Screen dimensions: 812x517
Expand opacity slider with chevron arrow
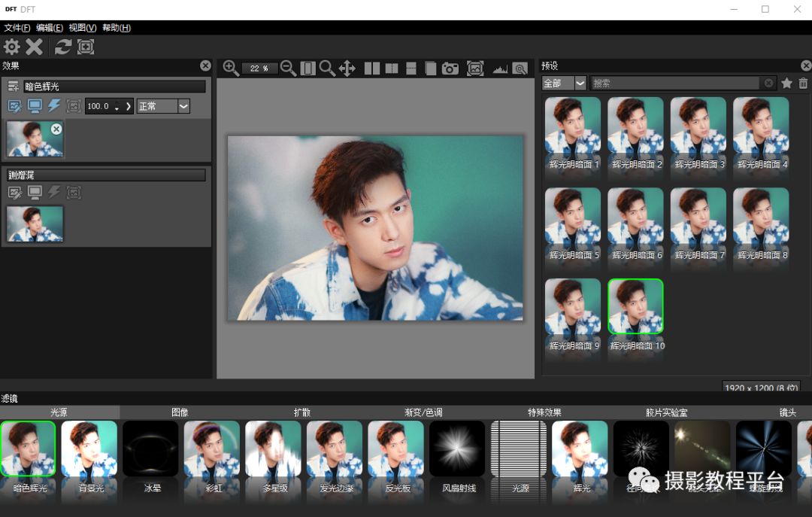click(x=128, y=106)
